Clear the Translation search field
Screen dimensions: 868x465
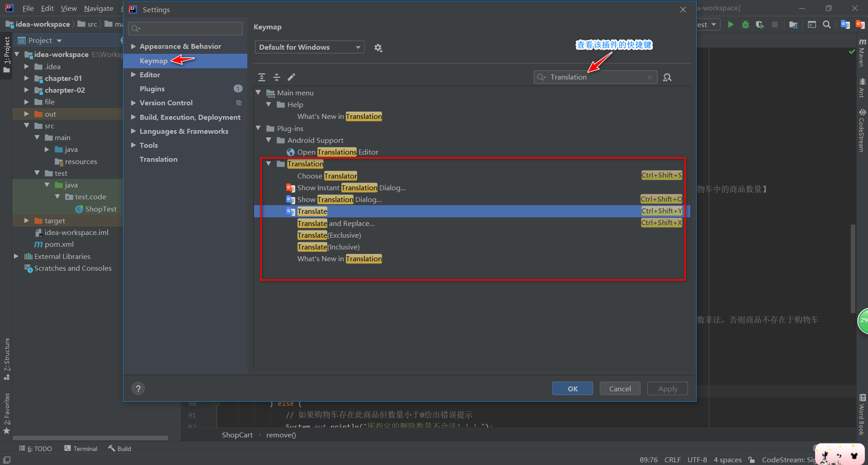[x=650, y=77]
